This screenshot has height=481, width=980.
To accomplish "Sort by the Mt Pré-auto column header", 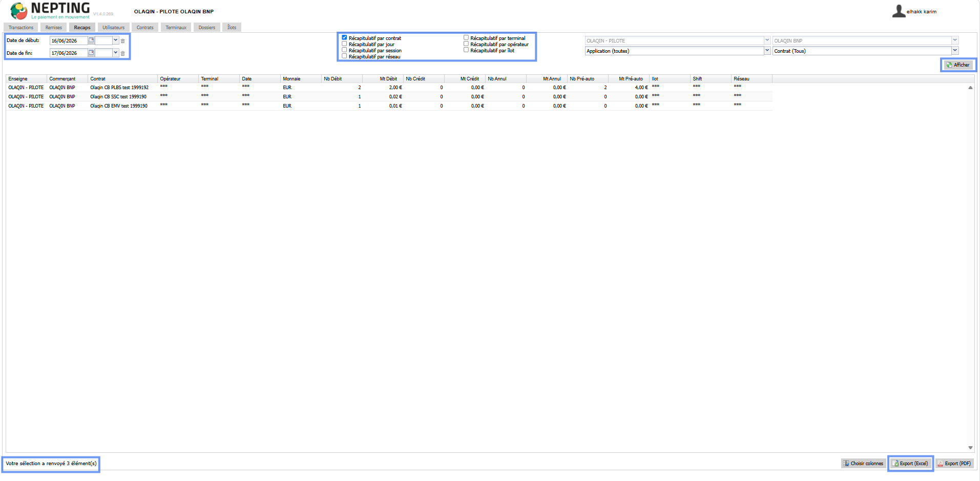I will pyautogui.click(x=629, y=79).
